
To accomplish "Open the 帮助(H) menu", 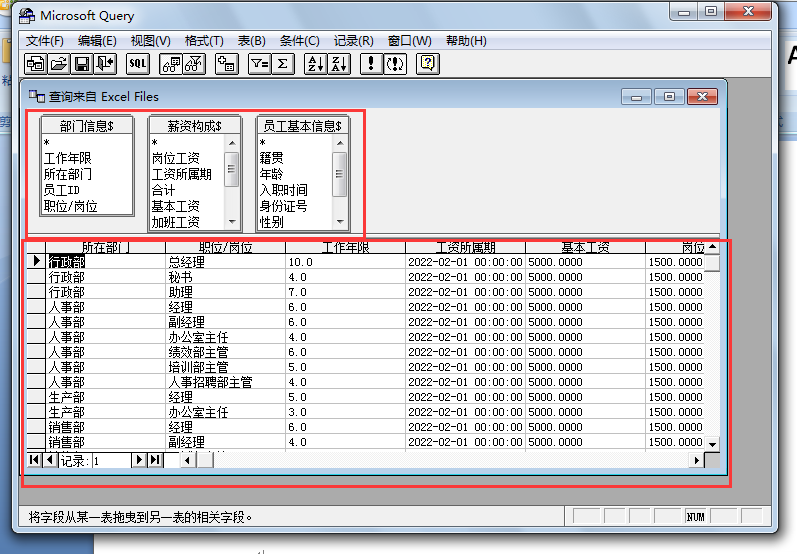I will pyautogui.click(x=466, y=41).
